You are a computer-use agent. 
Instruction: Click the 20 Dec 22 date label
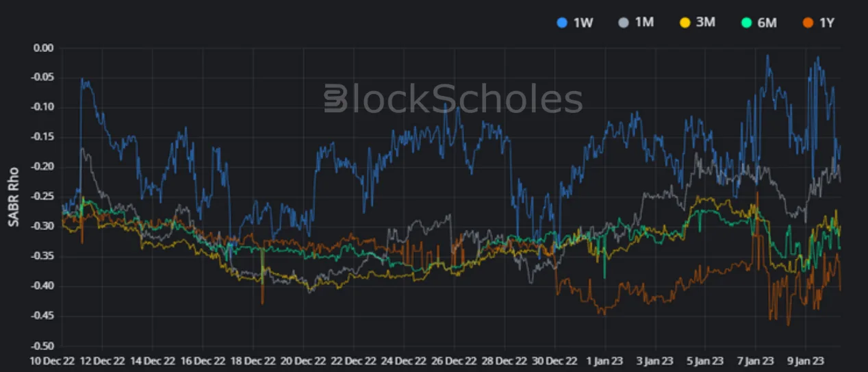pyautogui.click(x=303, y=360)
